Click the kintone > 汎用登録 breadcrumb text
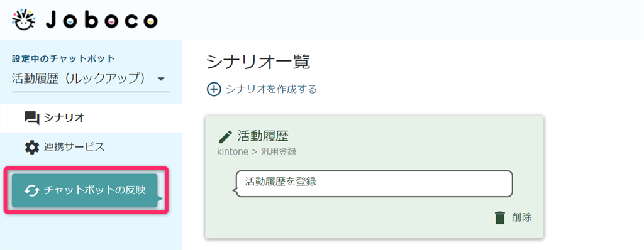This screenshot has height=250, width=644. 257,151
